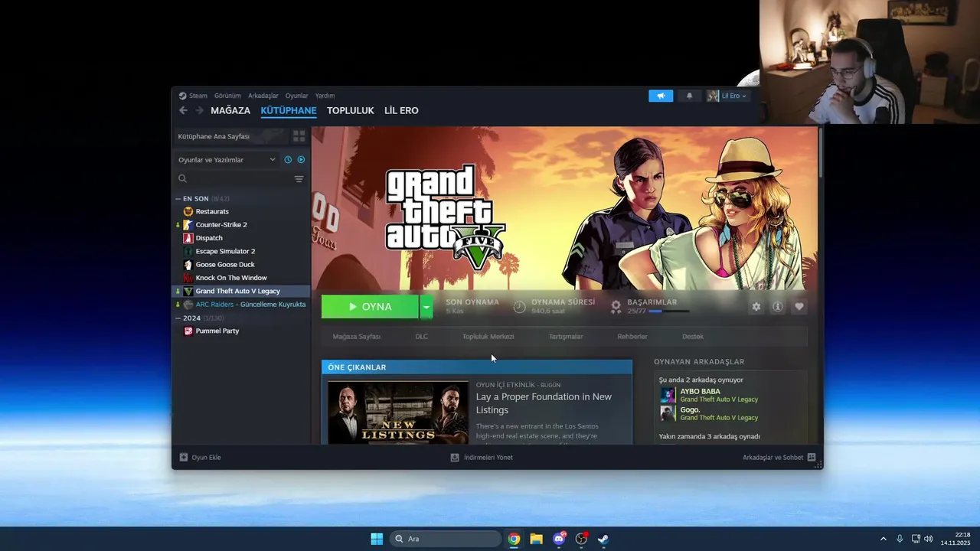Click the library search magnifier icon
This screenshot has width=980, height=551.
pyautogui.click(x=182, y=179)
